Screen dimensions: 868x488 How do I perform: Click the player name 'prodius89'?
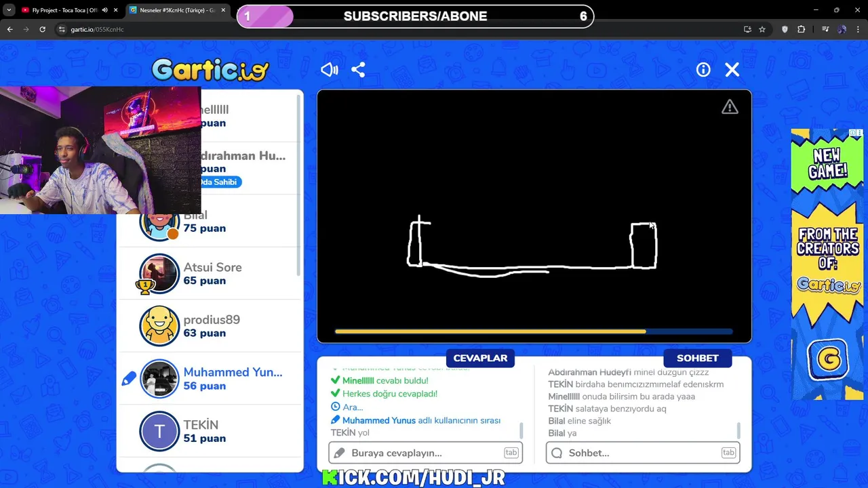[x=212, y=319]
